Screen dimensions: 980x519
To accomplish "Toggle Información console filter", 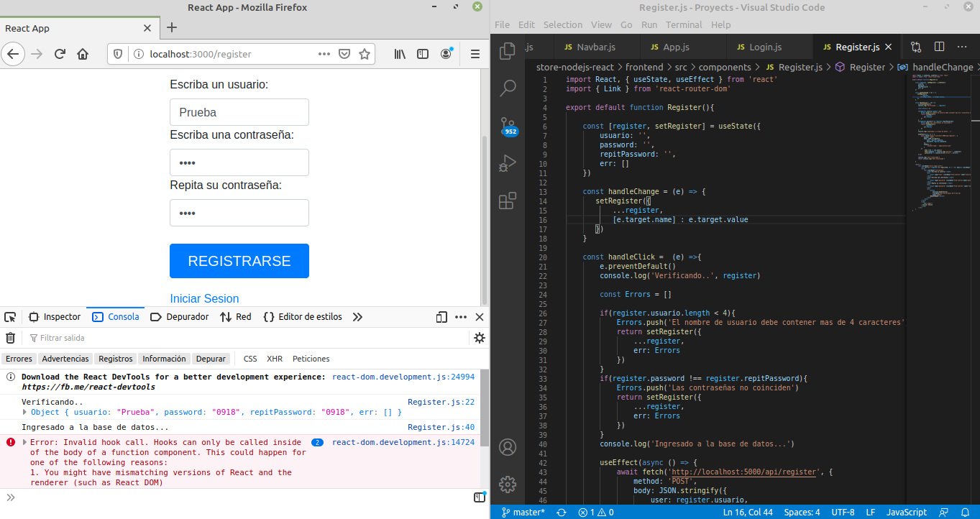I will pyautogui.click(x=164, y=359).
